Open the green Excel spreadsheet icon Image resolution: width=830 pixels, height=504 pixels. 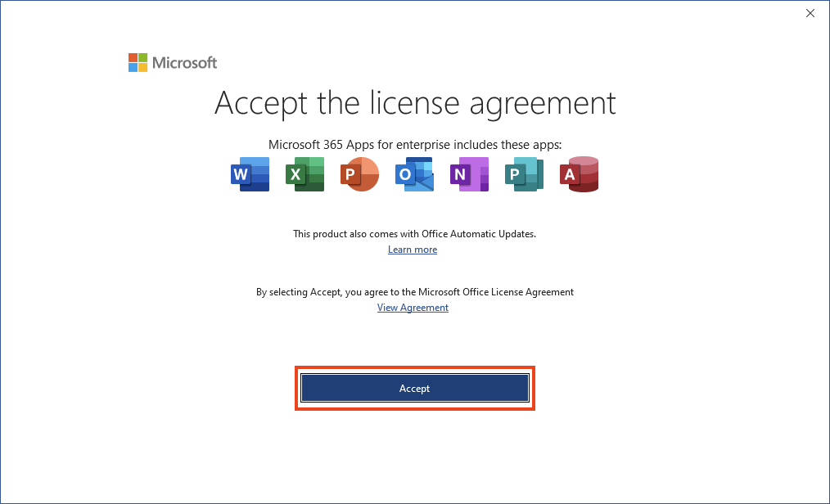(304, 173)
